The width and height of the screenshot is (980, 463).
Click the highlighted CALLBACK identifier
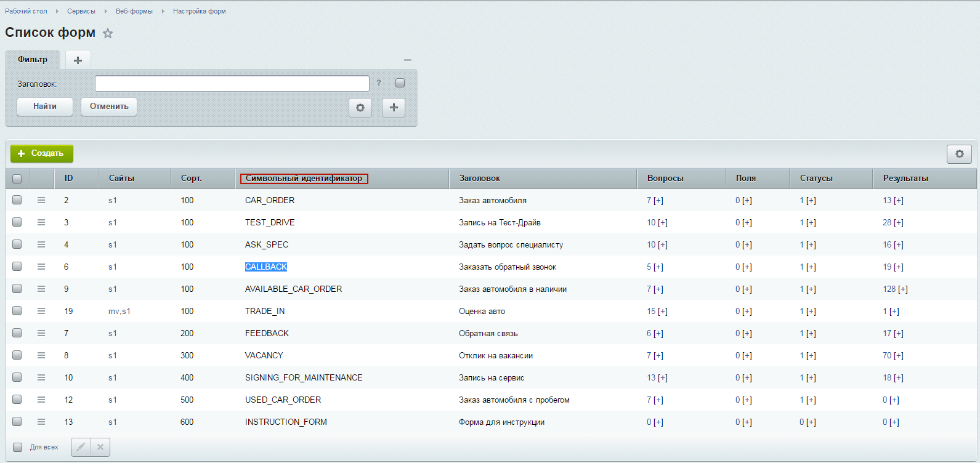pos(266,267)
